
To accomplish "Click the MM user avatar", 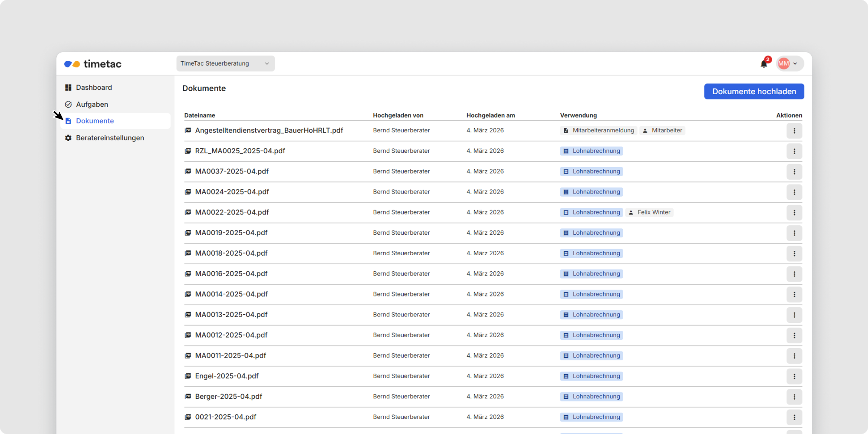I will pos(783,64).
